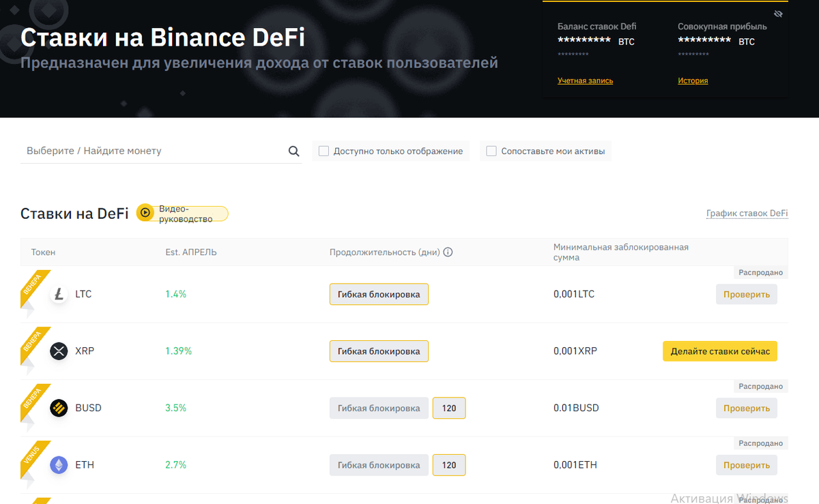The height and width of the screenshot is (504, 819).
Task: Click BUSD rate 3.5%
Action: 176,408
